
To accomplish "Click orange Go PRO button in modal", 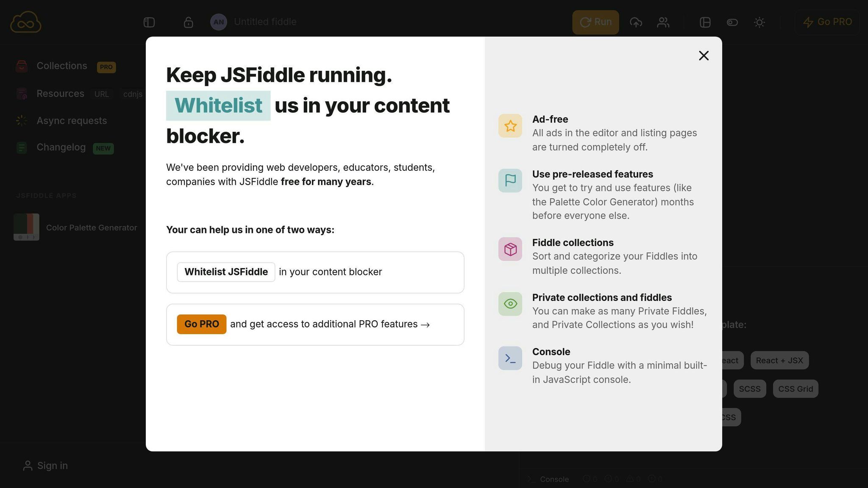I will (x=201, y=324).
